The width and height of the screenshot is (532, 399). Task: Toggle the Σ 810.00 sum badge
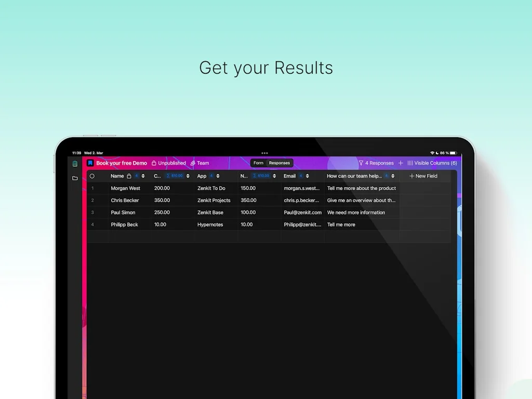[x=175, y=176]
